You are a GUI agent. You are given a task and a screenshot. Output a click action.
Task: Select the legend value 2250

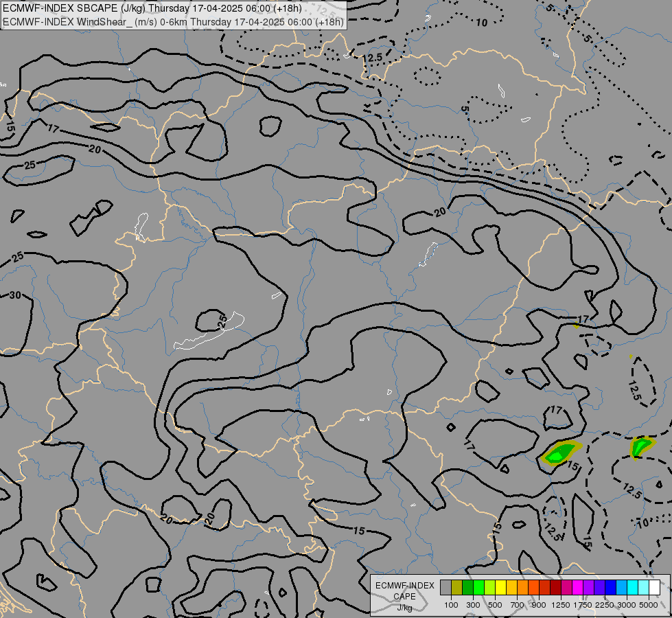click(x=605, y=605)
